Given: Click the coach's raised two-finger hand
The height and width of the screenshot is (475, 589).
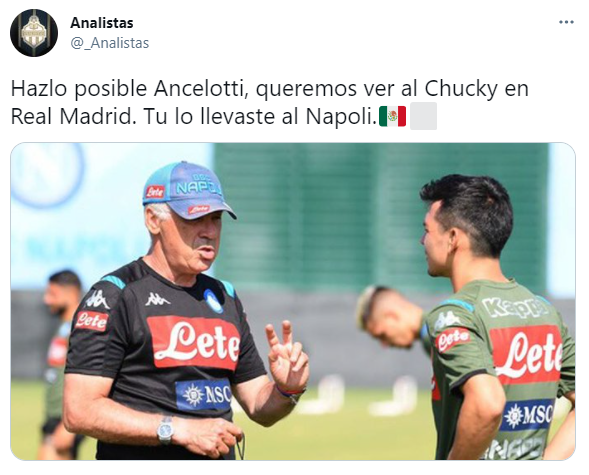Looking at the screenshot, I should tap(287, 357).
